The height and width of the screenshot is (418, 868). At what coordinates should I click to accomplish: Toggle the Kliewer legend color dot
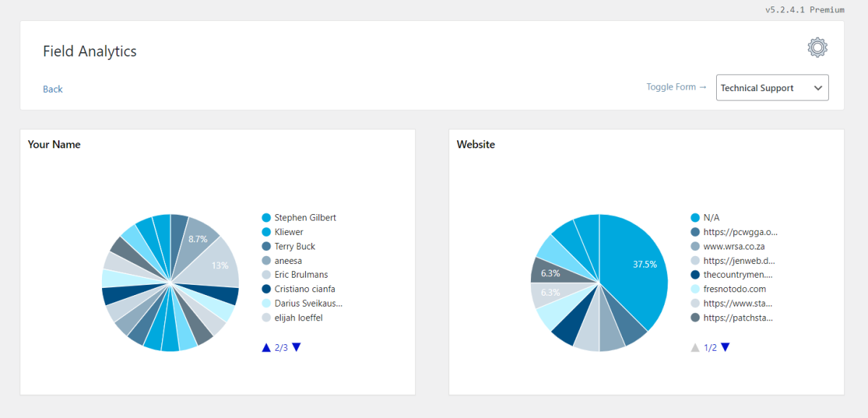(266, 232)
